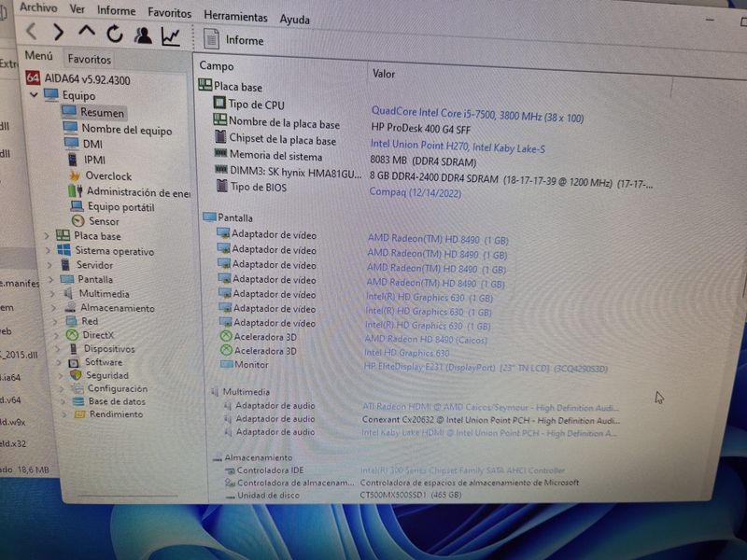
Task: Open the Favoritos menu in the menu bar
Action: pos(170,13)
